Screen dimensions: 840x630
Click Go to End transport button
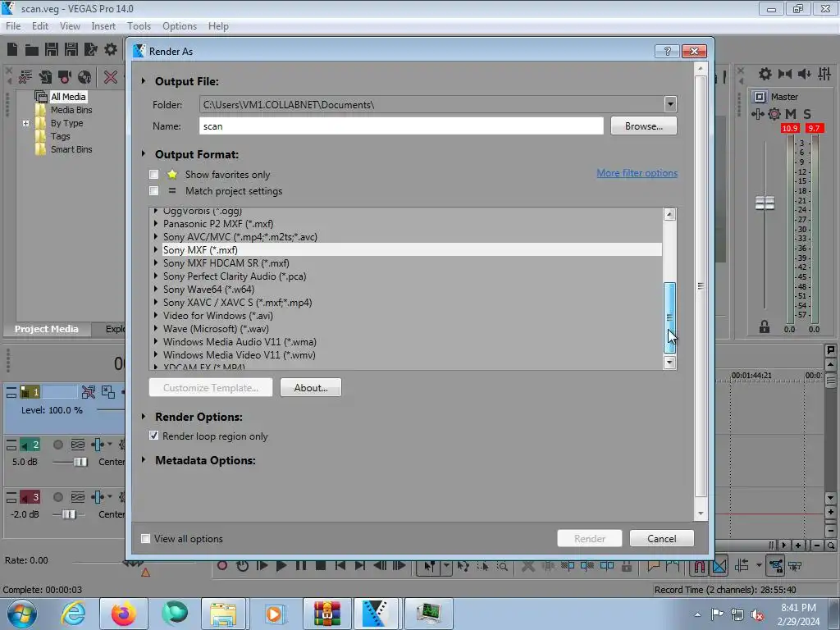click(359, 566)
